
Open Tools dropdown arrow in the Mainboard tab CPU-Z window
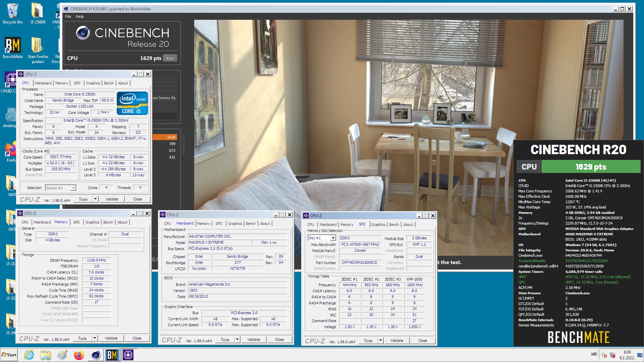click(x=237, y=340)
